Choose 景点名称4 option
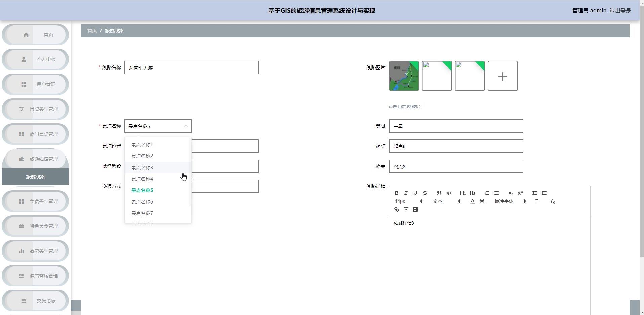The image size is (644, 315). click(x=158, y=179)
